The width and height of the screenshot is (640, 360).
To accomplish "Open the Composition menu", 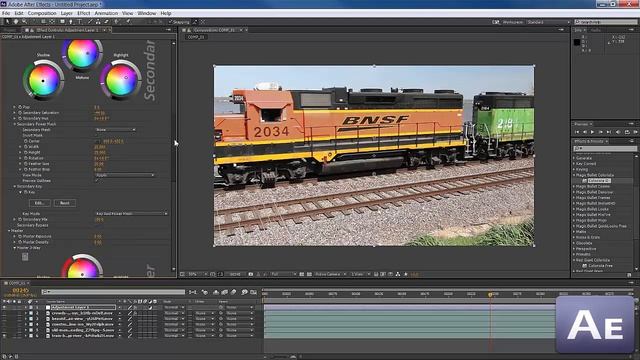I will pos(42,13).
